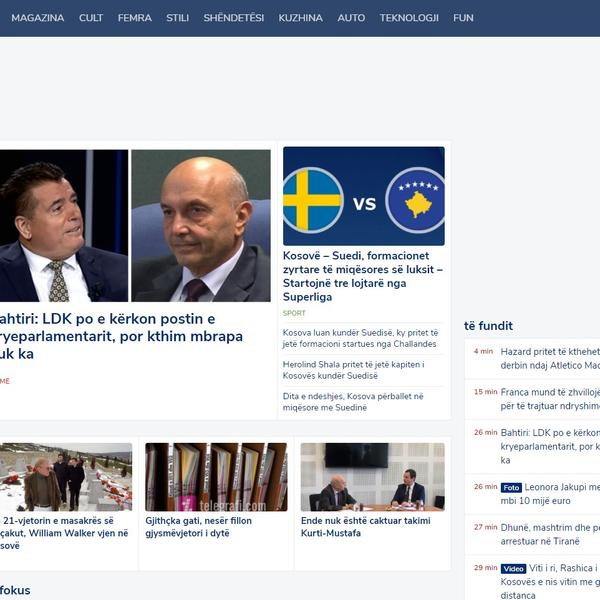The height and width of the screenshot is (600, 600).
Task: Open the FEMRA category
Action: click(x=135, y=18)
